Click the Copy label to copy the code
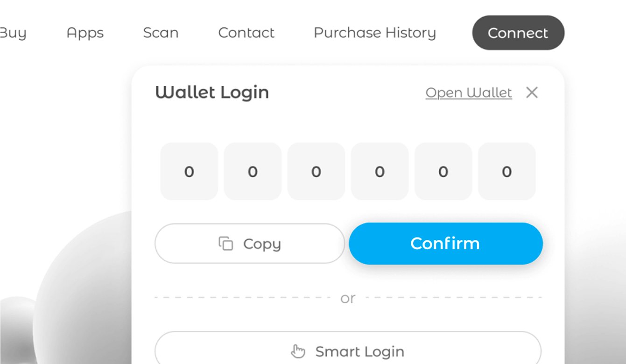This screenshot has width=626, height=364. point(262,244)
